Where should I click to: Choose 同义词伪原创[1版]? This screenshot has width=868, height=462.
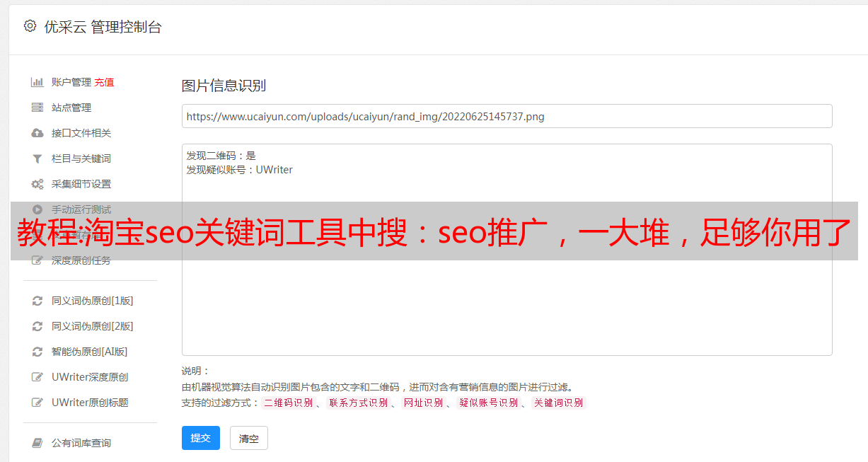93,301
